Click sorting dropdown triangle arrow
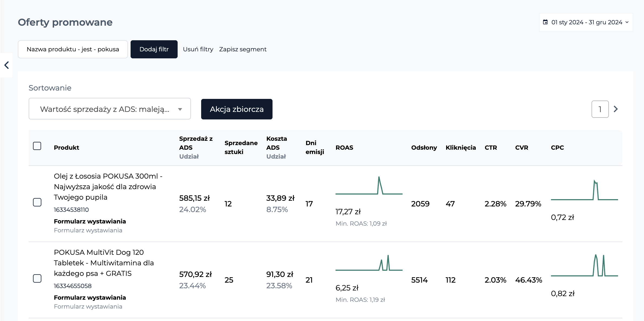This screenshot has width=644, height=321. tap(180, 109)
